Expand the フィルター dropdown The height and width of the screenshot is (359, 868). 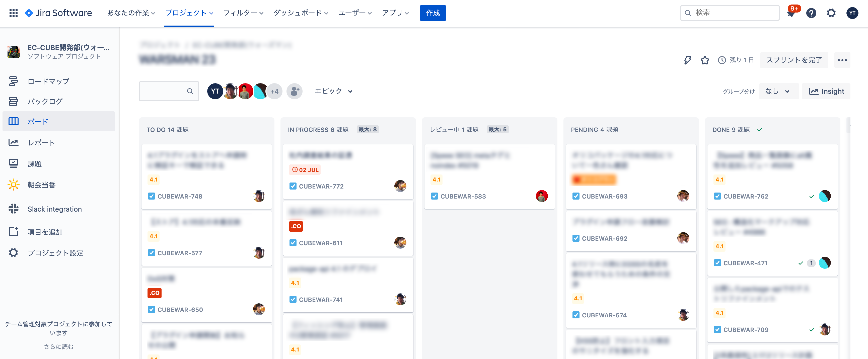[243, 13]
